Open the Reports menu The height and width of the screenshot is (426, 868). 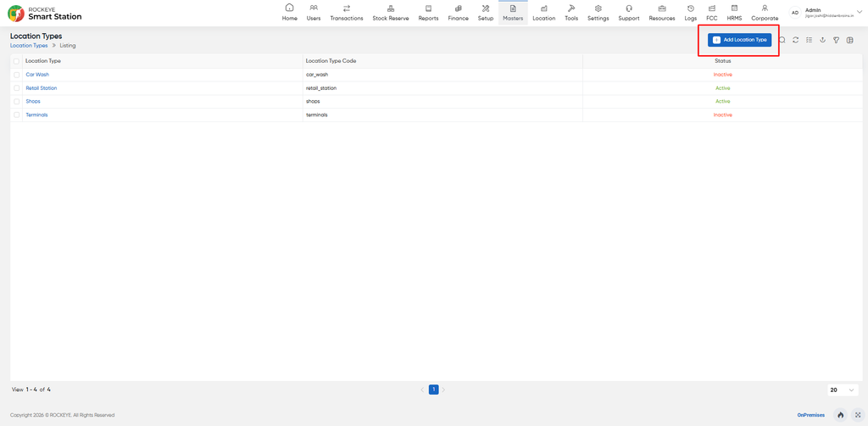click(428, 12)
